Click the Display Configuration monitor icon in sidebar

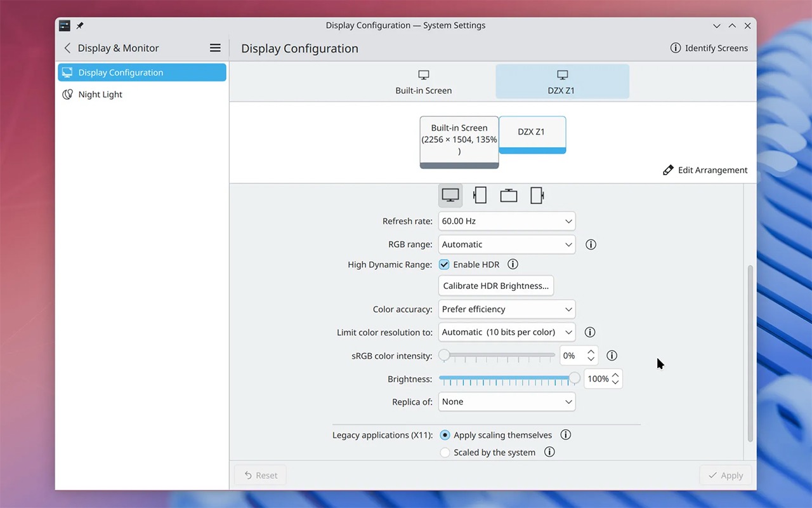(67, 72)
